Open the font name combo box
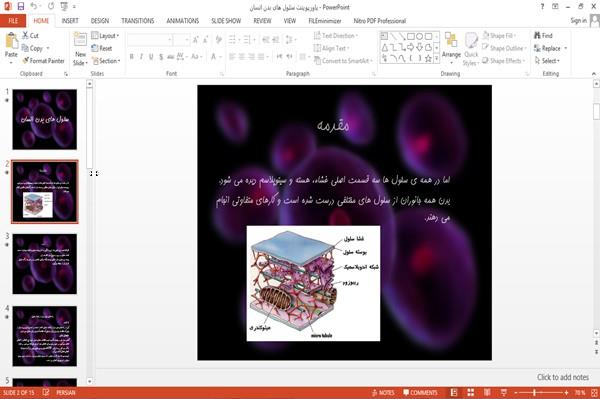The width and height of the screenshot is (600, 399). (x=149, y=40)
